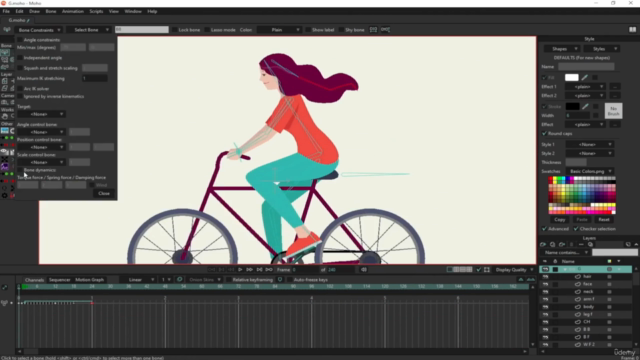Open the bone Color Plain dropdown
Viewport: 640px width, 360px height.
click(x=280, y=30)
